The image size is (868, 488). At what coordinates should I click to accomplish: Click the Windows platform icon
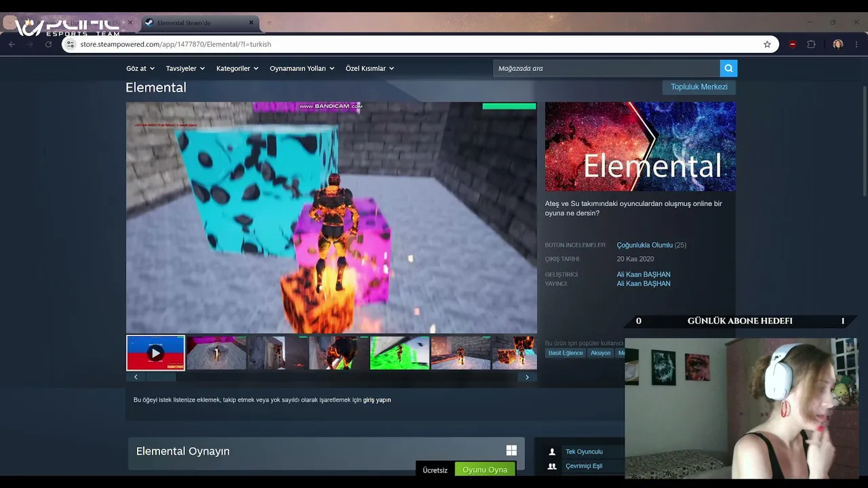point(511,451)
